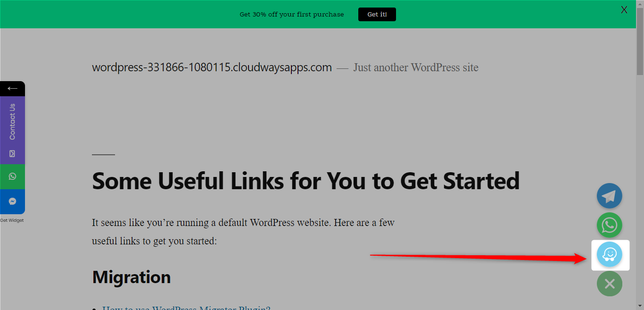644x310 pixels.
Task: Close the floating chat widget menu
Action: (x=610, y=284)
